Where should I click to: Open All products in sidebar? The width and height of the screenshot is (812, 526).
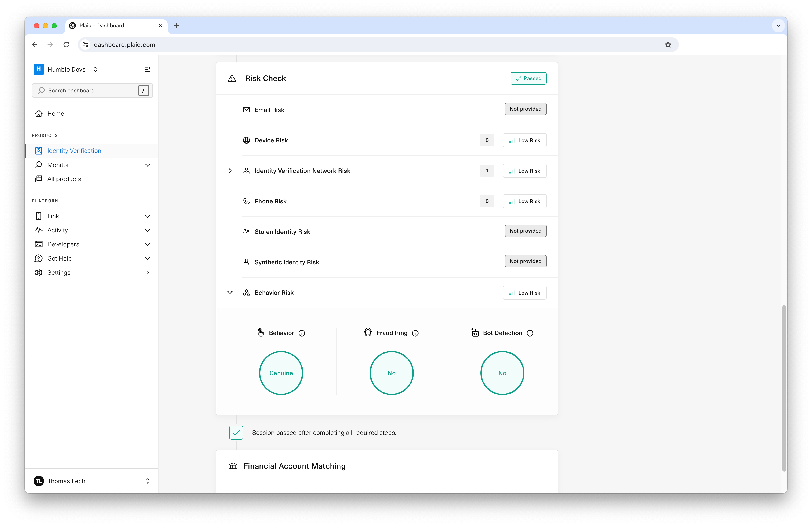click(x=64, y=179)
